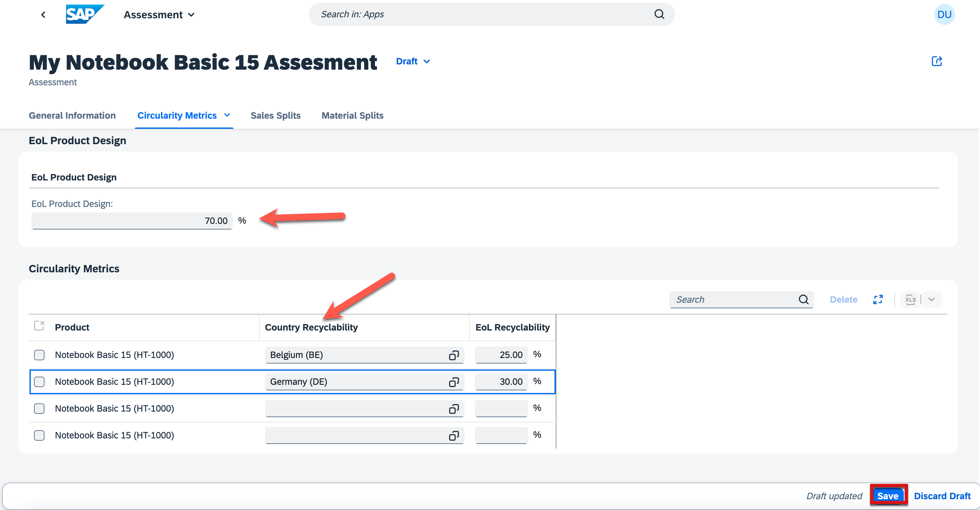Click the empty country field in last row
Viewport: 980px width, 510px height.
click(364, 435)
